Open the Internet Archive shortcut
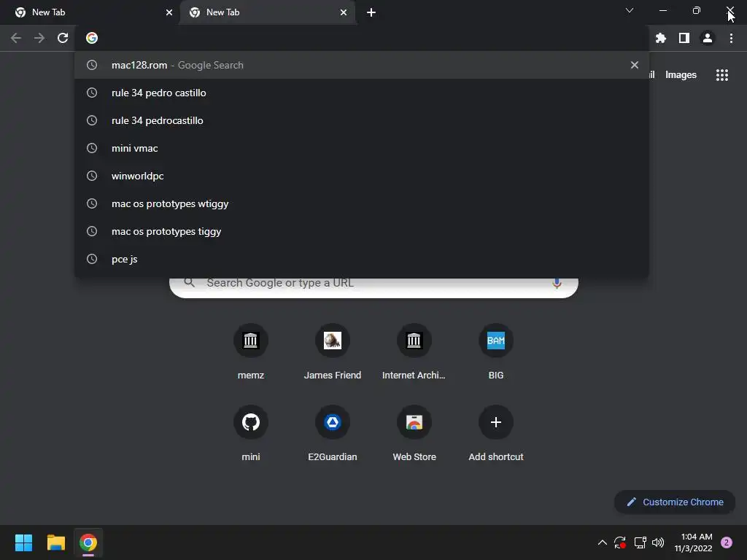The height and width of the screenshot is (560, 747). (x=414, y=341)
